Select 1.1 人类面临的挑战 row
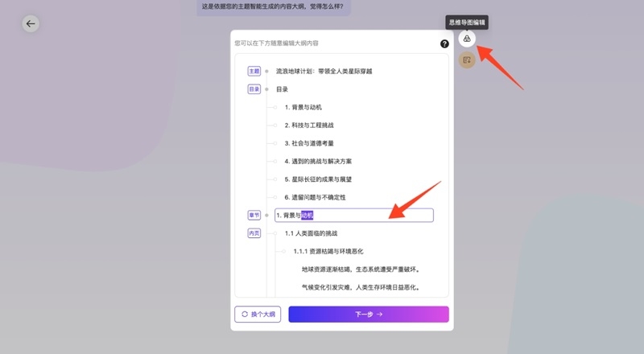This screenshot has height=354, width=644. [x=311, y=233]
